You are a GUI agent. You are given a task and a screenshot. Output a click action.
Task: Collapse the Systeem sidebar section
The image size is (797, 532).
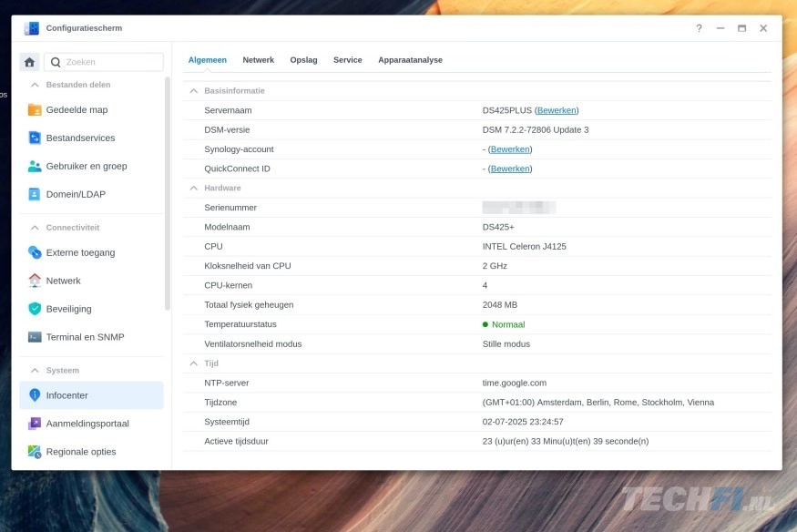[35, 371]
